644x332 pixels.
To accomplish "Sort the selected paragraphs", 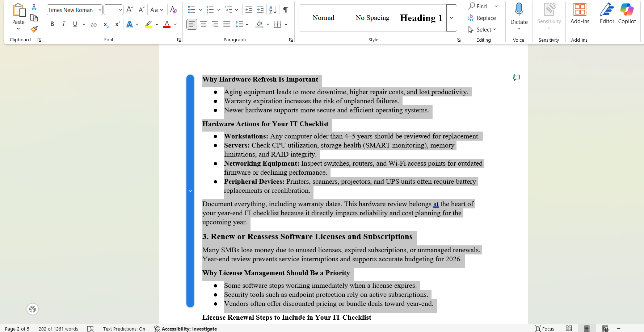I will pyautogui.click(x=272, y=10).
